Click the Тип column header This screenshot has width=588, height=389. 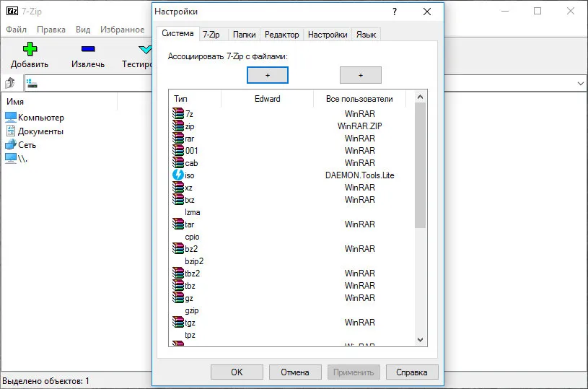tap(195, 99)
